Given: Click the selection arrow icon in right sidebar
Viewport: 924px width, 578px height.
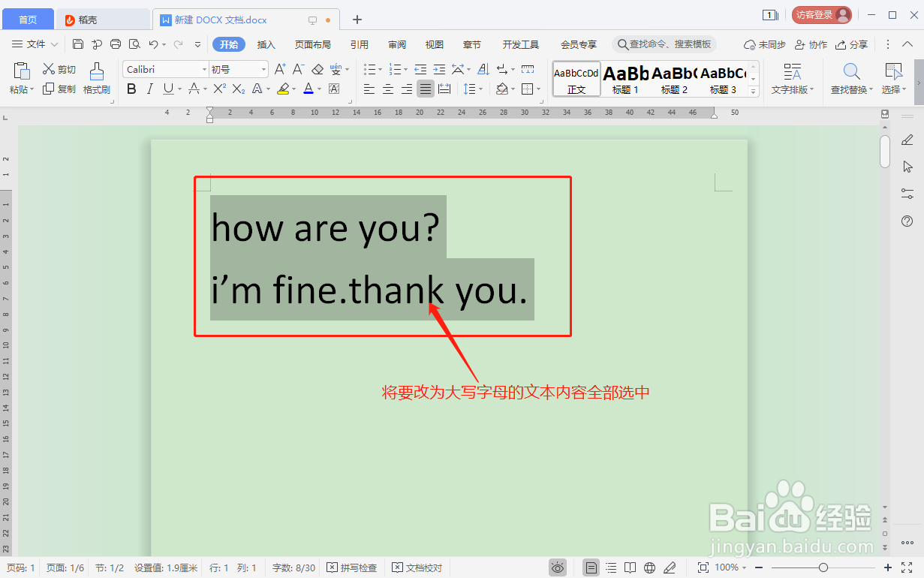Looking at the screenshot, I should (x=907, y=167).
